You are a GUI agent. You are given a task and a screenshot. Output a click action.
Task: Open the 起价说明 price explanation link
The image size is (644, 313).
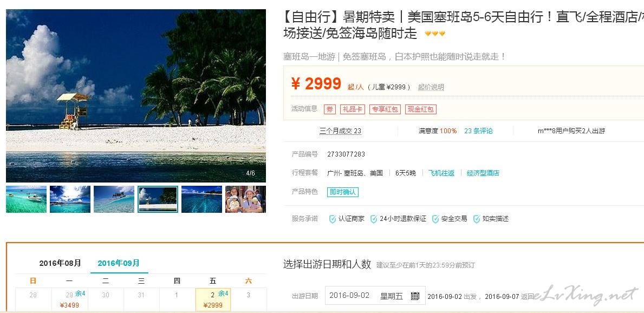click(431, 87)
